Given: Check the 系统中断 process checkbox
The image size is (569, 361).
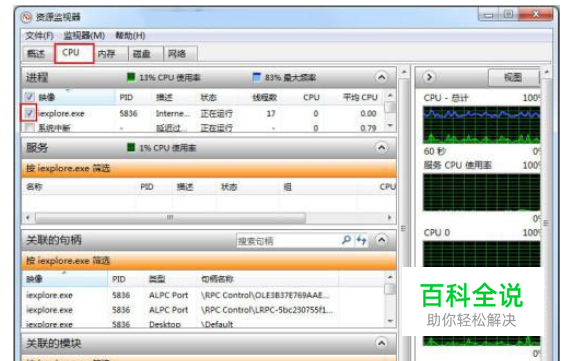Looking at the screenshot, I should [x=29, y=127].
